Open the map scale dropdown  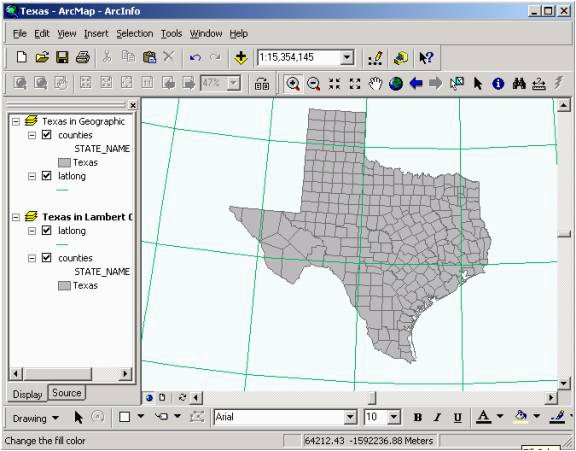coord(346,58)
